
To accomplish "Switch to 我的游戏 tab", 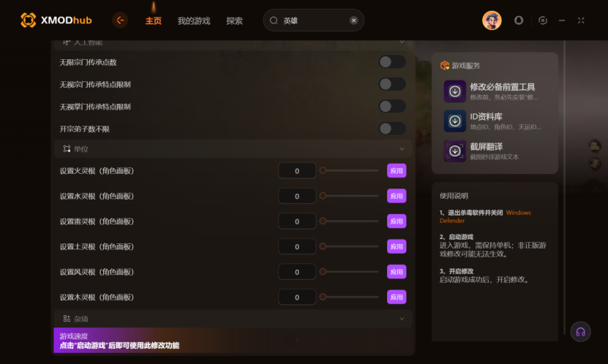I will click(x=194, y=21).
